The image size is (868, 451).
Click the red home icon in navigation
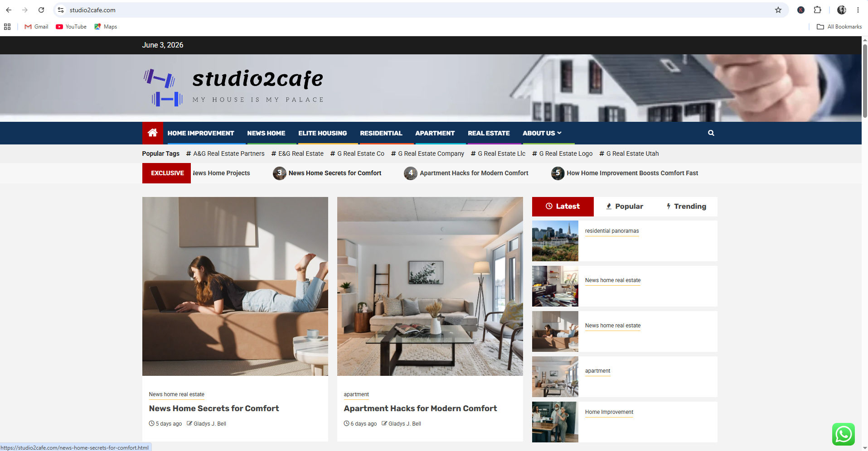click(152, 133)
